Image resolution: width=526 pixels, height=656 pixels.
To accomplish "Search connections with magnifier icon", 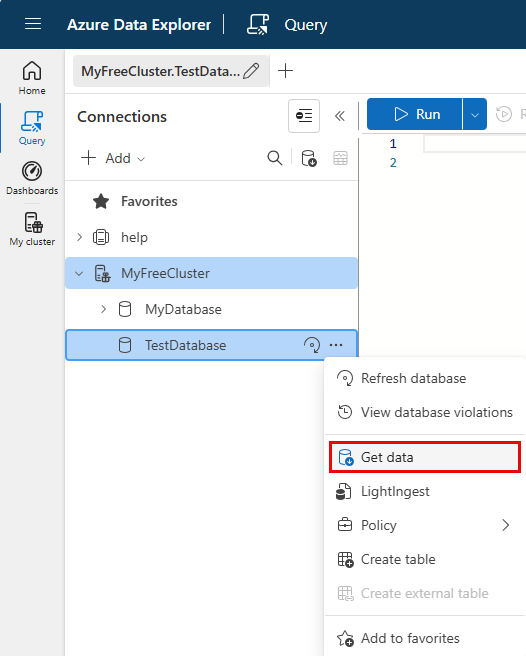I will (275, 158).
